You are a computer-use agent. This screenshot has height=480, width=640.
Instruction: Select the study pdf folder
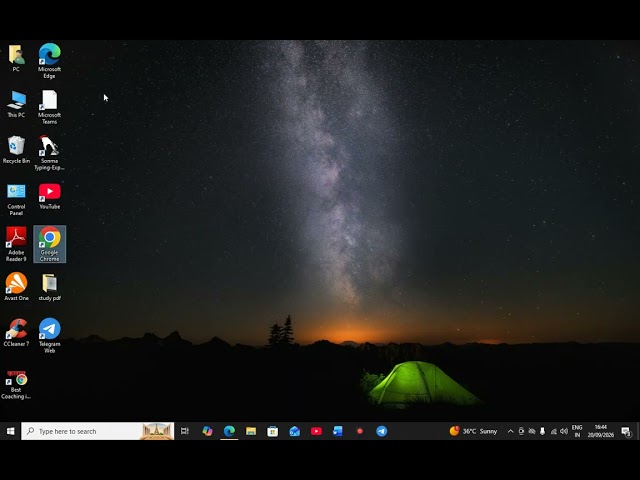tap(49, 287)
